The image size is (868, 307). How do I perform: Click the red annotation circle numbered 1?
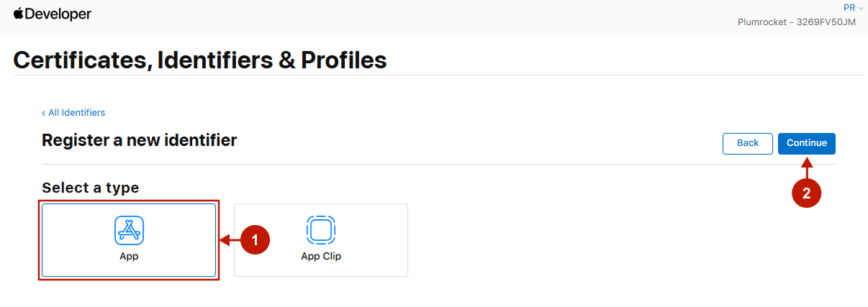(x=255, y=240)
